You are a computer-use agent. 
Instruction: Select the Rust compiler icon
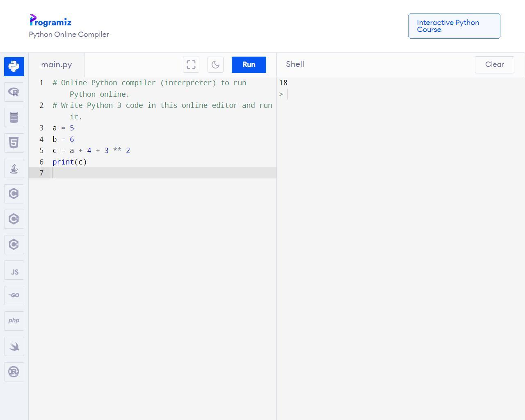coord(14,372)
